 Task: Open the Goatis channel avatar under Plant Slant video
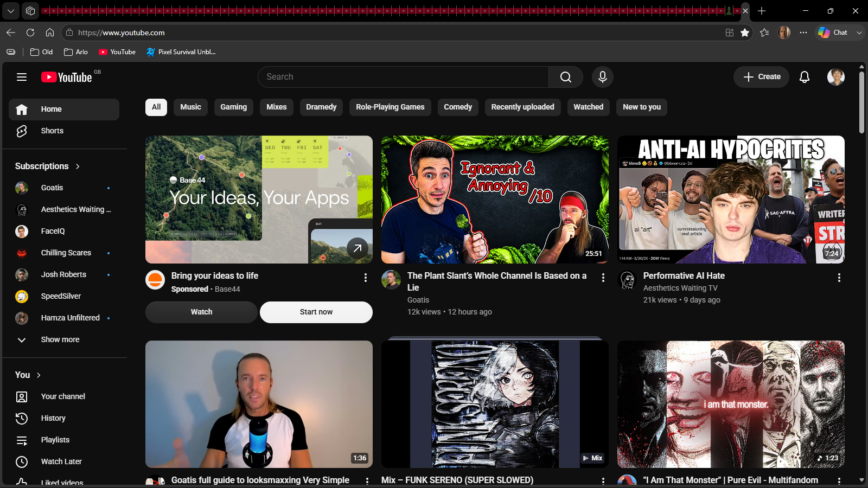pyautogui.click(x=391, y=280)
